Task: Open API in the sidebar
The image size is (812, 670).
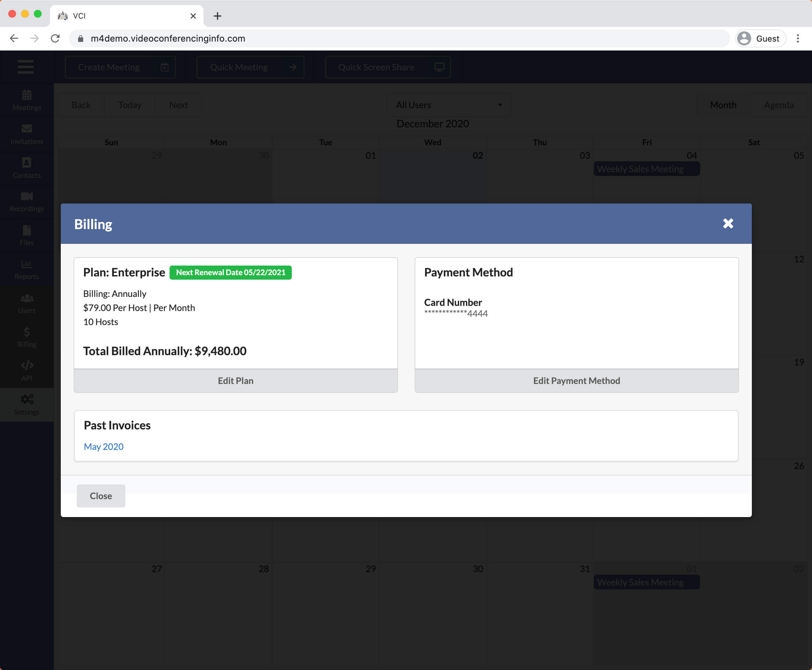Action: (27, 371)
